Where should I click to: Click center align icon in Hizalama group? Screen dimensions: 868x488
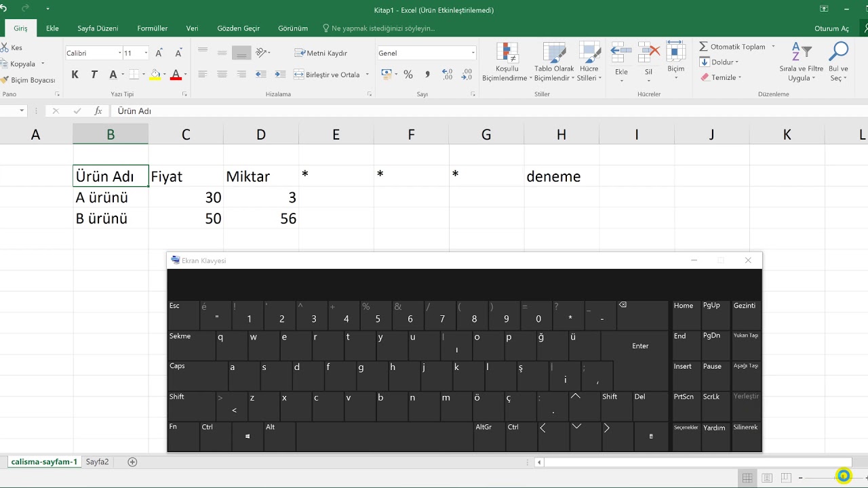(x=222, y=75)
